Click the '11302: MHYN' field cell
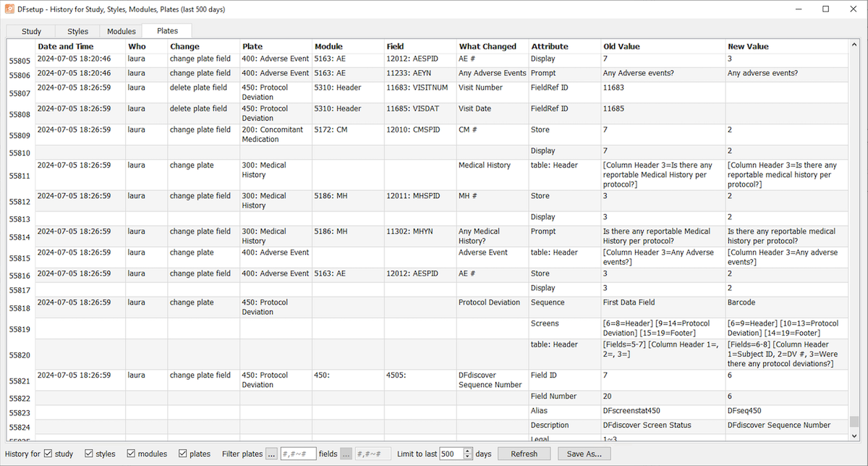 pos(420,237)
